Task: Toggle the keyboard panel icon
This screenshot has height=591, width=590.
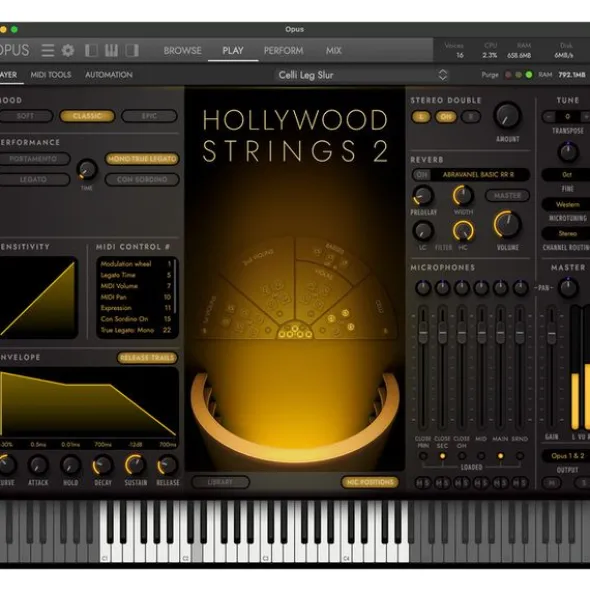Action: 111,50
